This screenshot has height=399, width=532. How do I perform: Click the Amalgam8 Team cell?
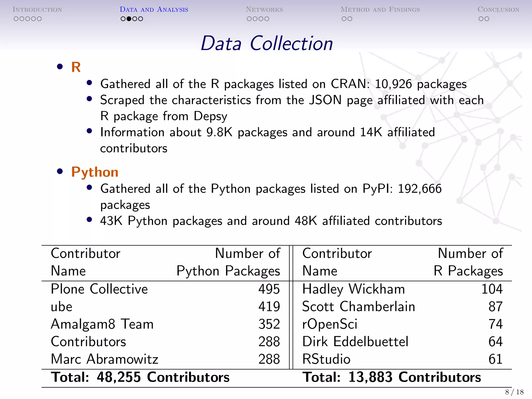tap(102, 324)
